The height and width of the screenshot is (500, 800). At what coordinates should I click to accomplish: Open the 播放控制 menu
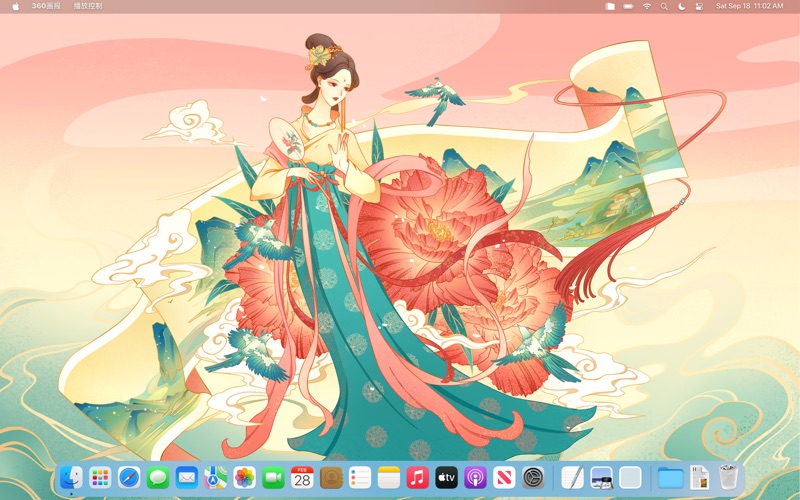(88, 6)
